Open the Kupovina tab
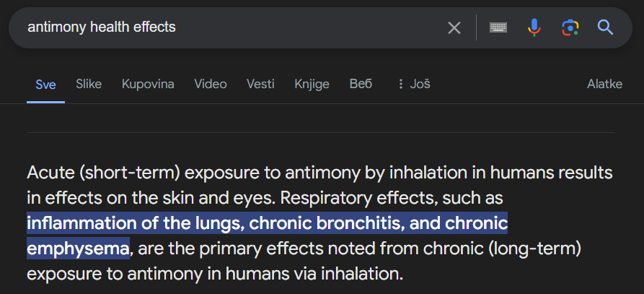 (x=148, y=85)
